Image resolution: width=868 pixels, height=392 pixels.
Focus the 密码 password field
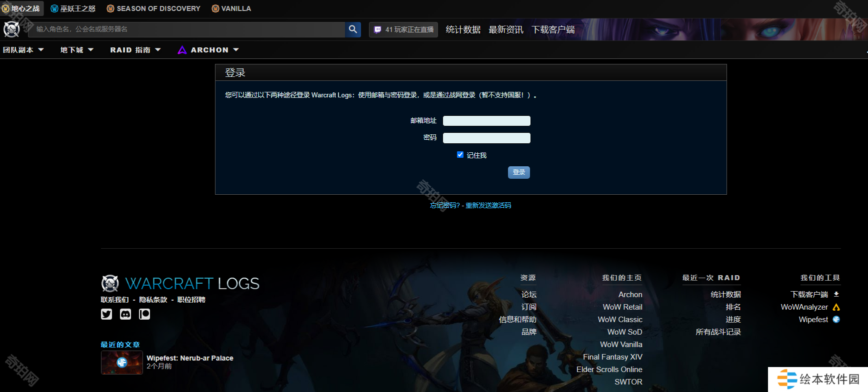486,138
